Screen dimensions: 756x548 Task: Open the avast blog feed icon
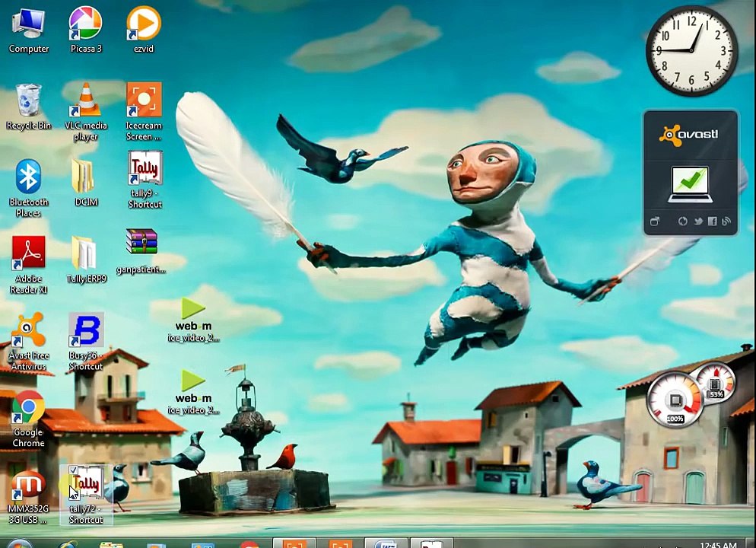[x=726, y=221]
